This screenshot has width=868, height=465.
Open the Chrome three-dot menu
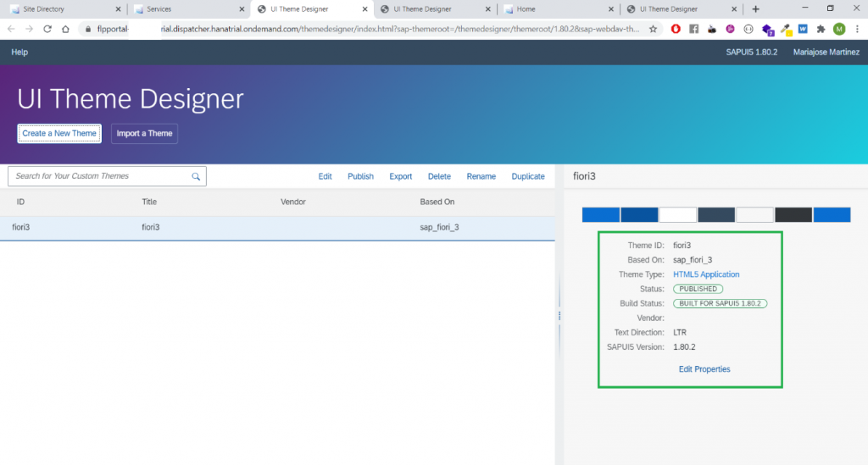(x=857, y=29)
